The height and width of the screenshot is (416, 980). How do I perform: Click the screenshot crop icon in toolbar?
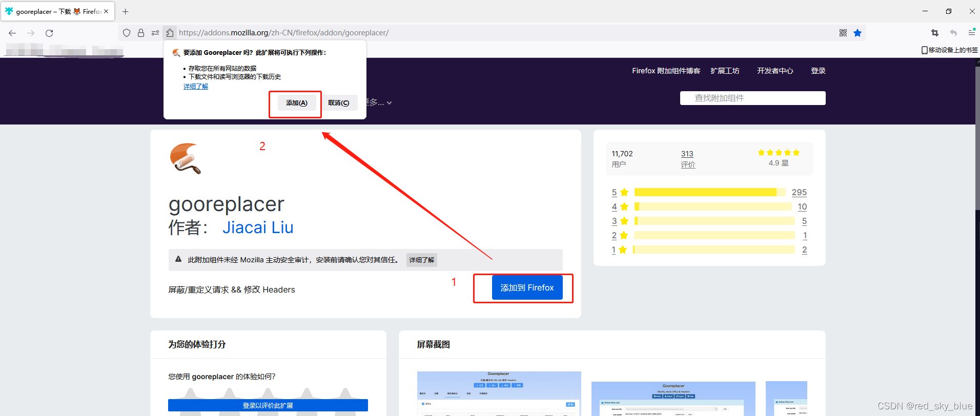(935, 33)
